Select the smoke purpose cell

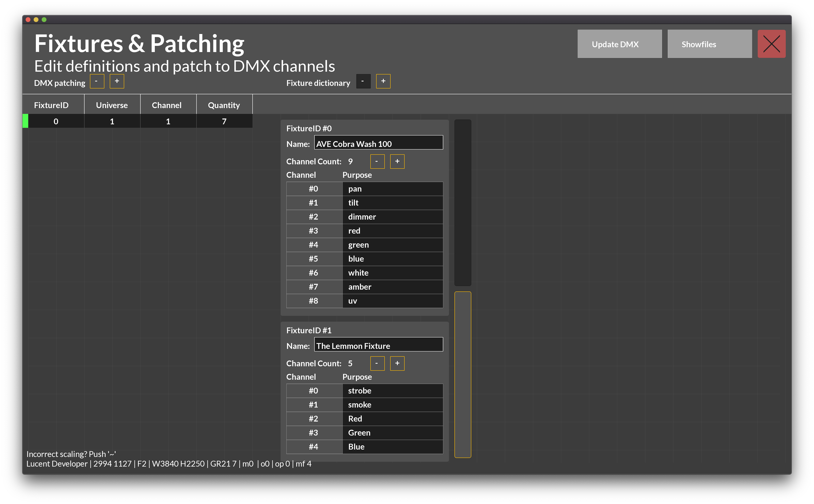392,405
